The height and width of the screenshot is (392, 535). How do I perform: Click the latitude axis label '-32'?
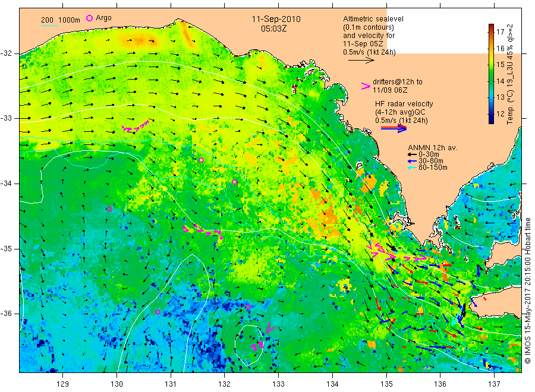coord(7,53)
